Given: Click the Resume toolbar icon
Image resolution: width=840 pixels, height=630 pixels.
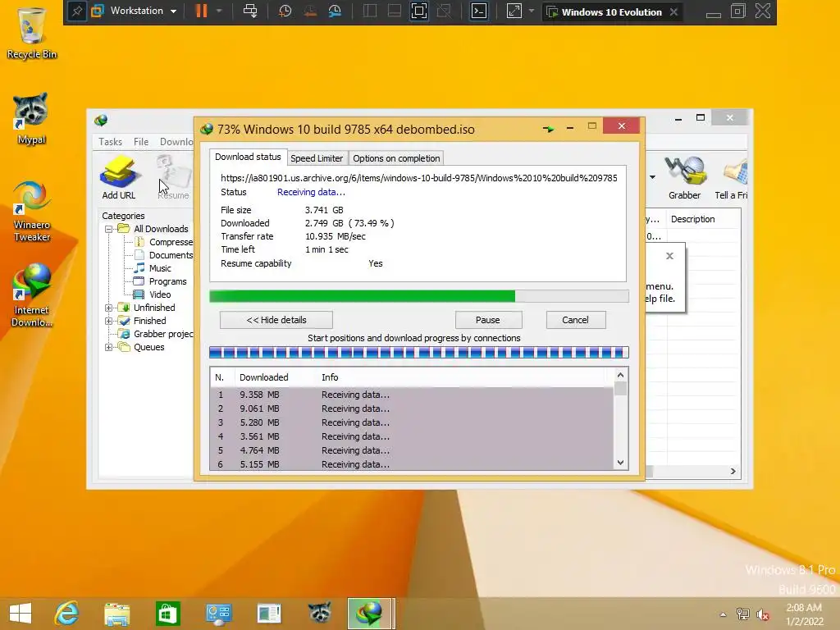Looking at the screenshot, I should coord(173,177).
